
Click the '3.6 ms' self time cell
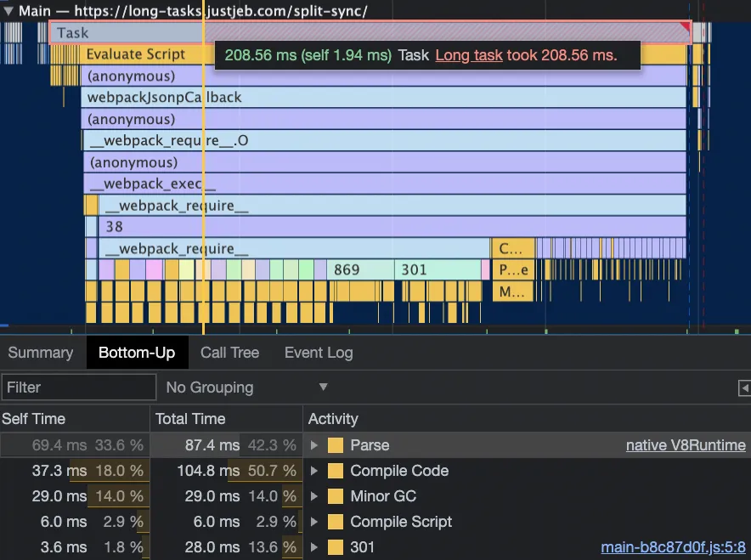63,546
